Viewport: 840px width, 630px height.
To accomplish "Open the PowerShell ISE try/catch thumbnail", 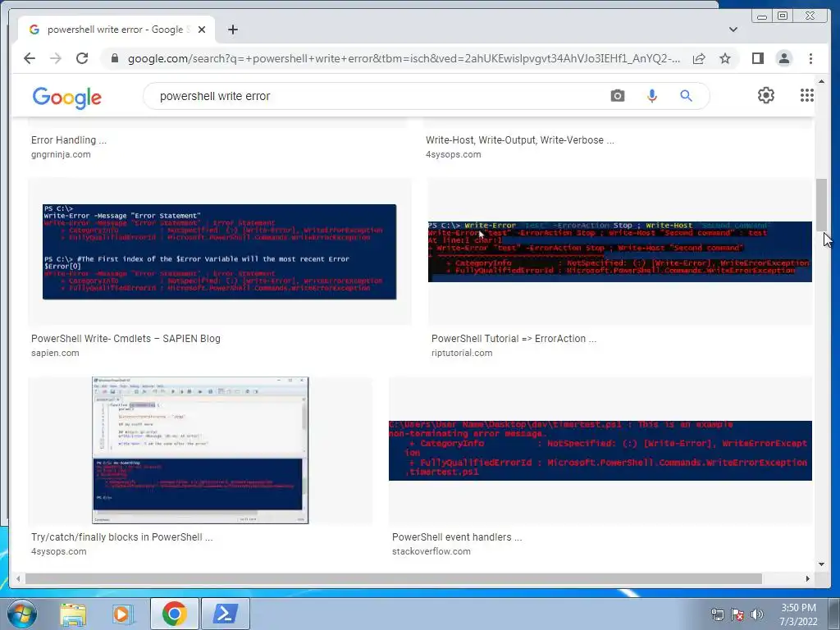I will (200, 450).
